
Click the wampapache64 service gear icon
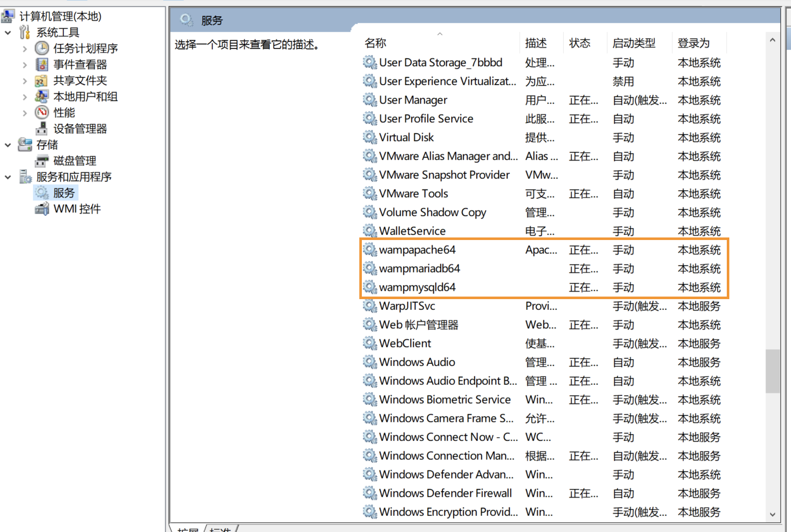[369, 250]
